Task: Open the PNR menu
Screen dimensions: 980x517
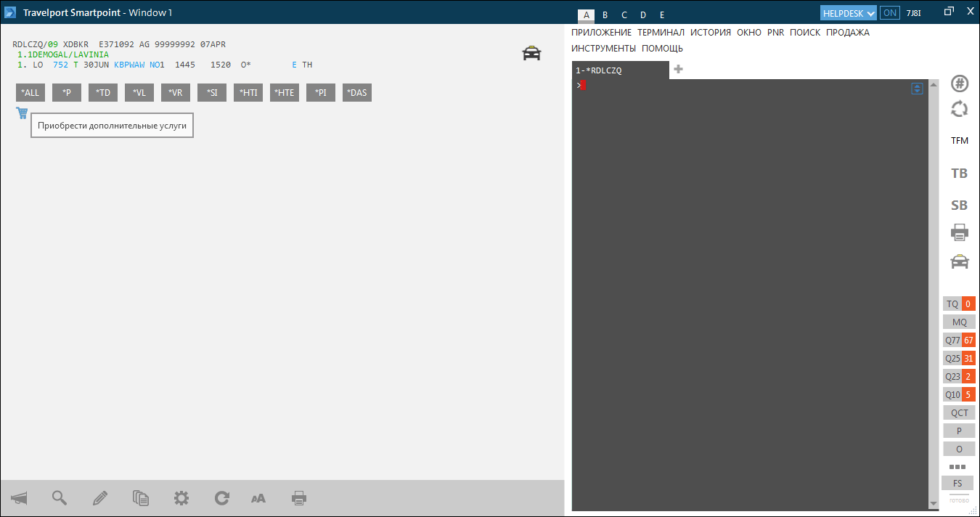Action: 775,33
